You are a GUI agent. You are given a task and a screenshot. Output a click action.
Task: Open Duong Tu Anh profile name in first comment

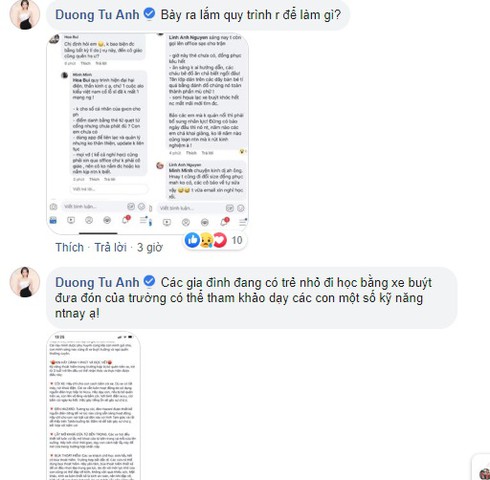click(x=97, y=15)
